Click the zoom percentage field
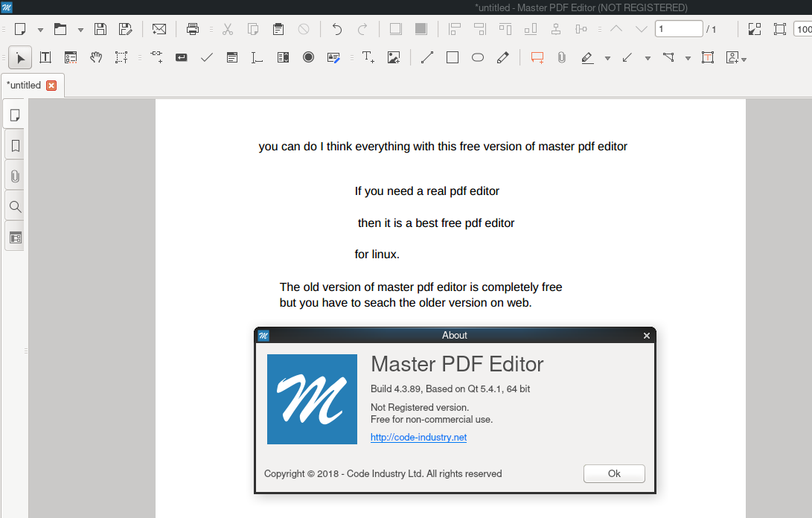 [802, 29]
